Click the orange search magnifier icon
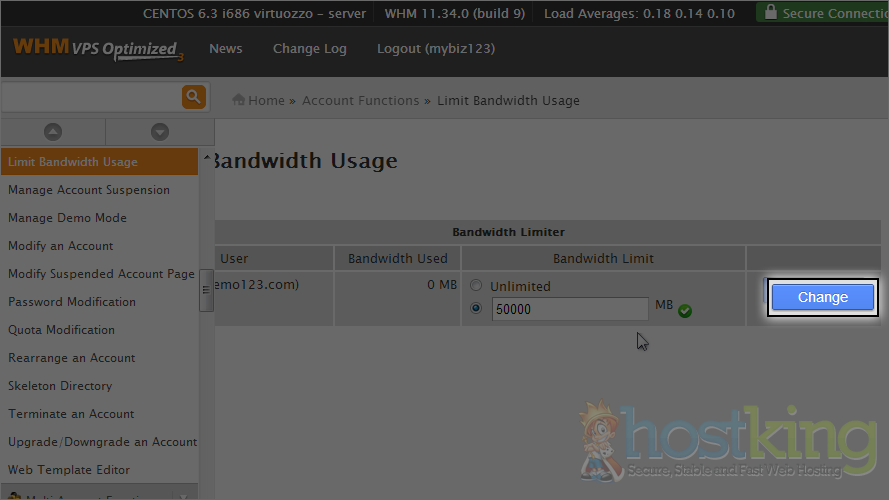Image resolution: width=889 pixels, height=500 pixels. (193, 97)
